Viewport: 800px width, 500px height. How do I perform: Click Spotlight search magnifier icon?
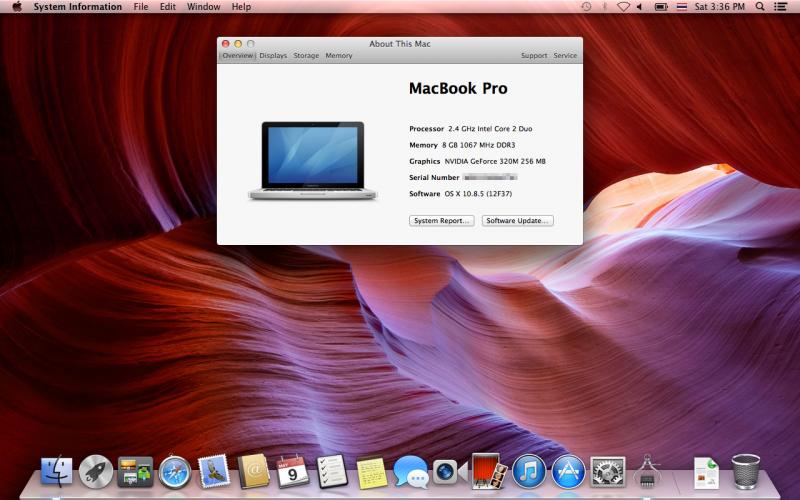tap(760, 7)
